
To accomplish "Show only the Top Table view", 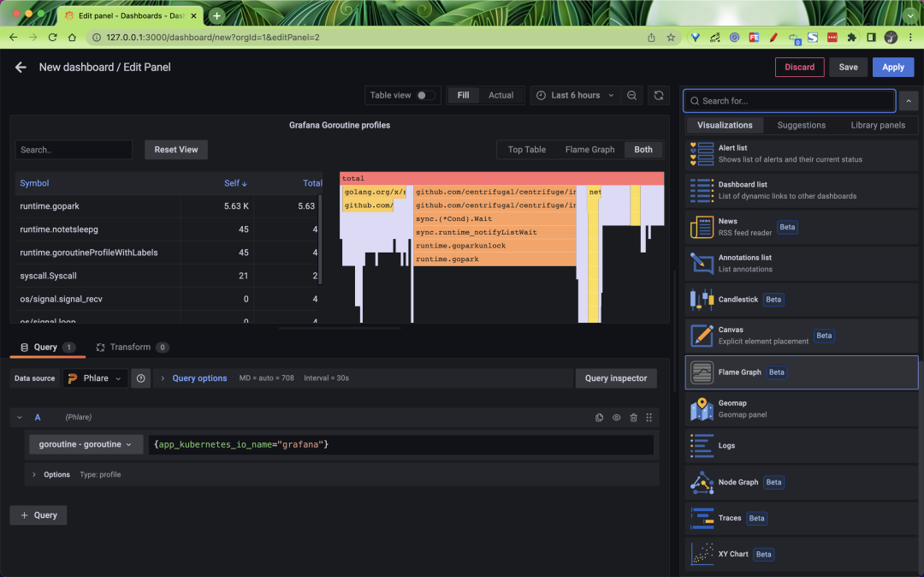I will pyautogui.click(x=527, y=150).
